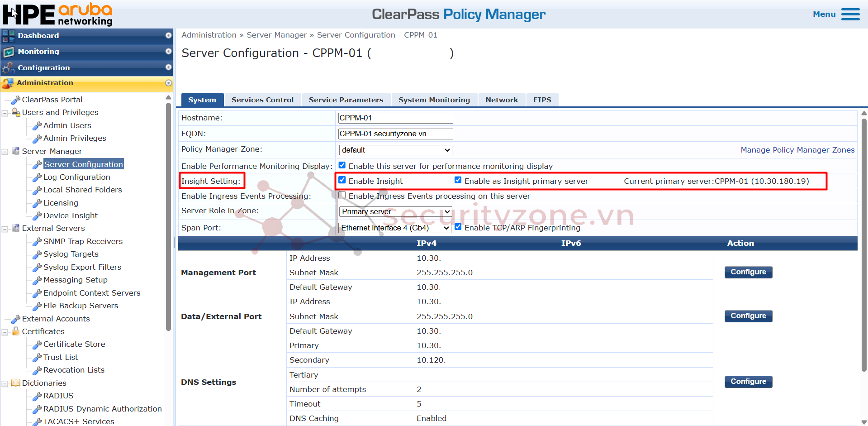868x426 pixels.
Task: Configure the Management Port
Action: click(x=748, y=272)
